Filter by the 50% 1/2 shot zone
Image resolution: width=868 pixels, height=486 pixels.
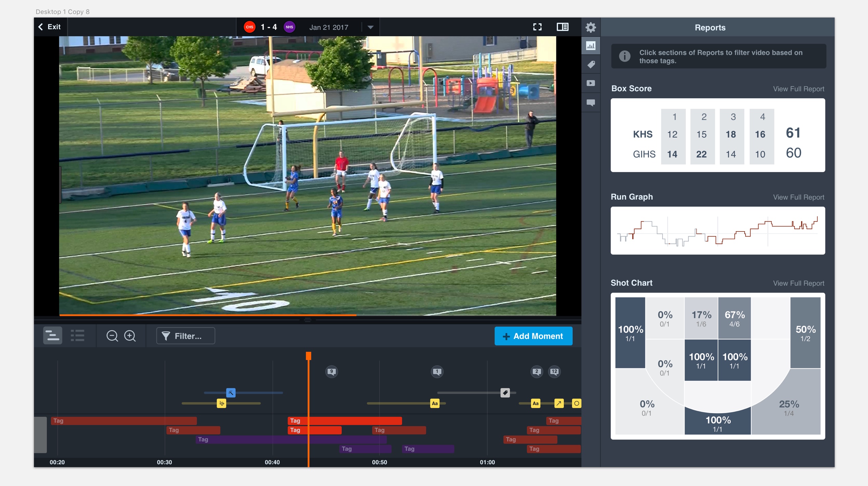click(x=805, y=333)
